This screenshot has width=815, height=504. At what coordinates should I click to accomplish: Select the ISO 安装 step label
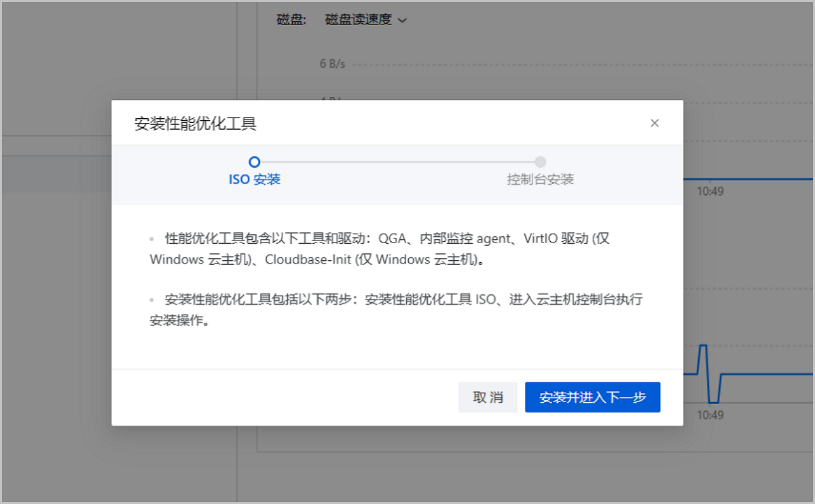click(255, 179)
